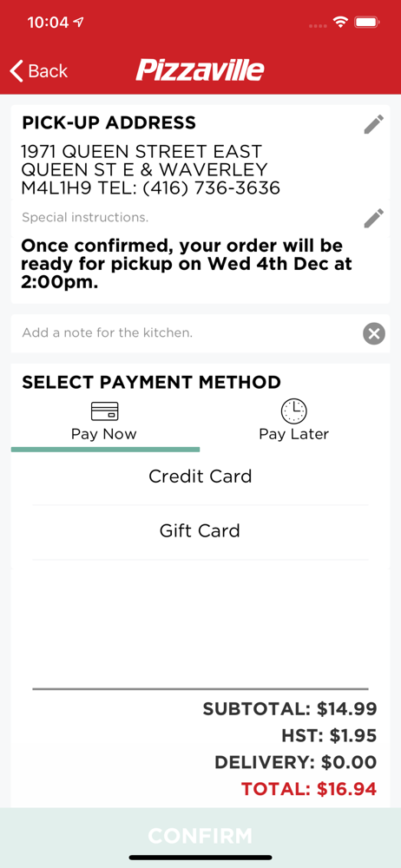Tap the pick-up store address text

pos(151,170)
